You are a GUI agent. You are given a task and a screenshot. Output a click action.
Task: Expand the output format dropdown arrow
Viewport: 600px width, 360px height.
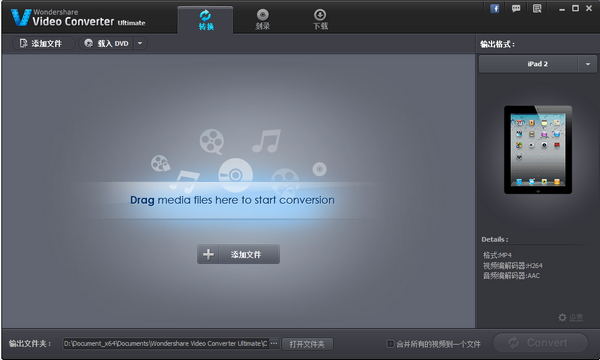coord(588,64)
